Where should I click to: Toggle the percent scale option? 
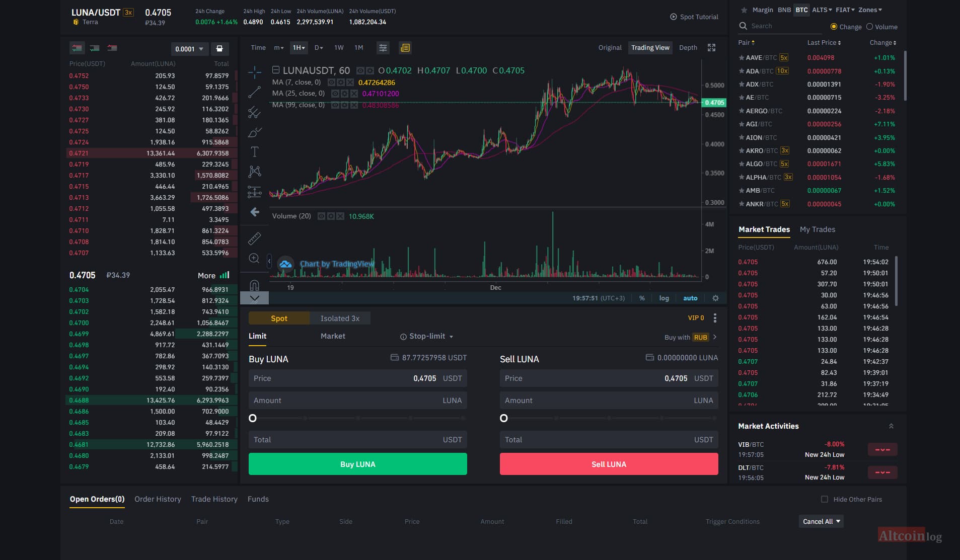pyautogui.click(x=642, y=298)
